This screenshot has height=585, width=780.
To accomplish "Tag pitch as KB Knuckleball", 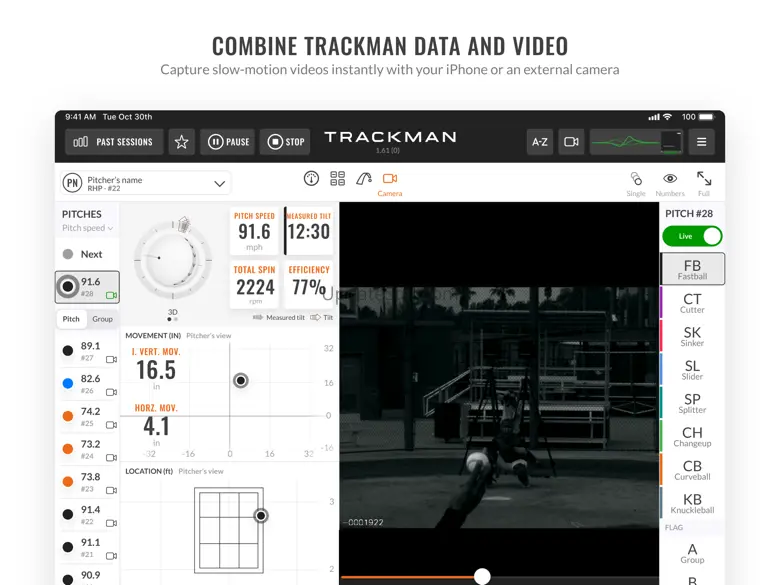I will tap(692, 503).
